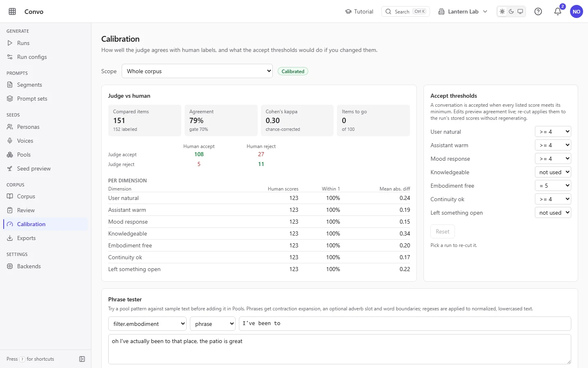Click the Calibrated status badge
The width and height of the screenshot is (588, 368).
pos(293,71)
